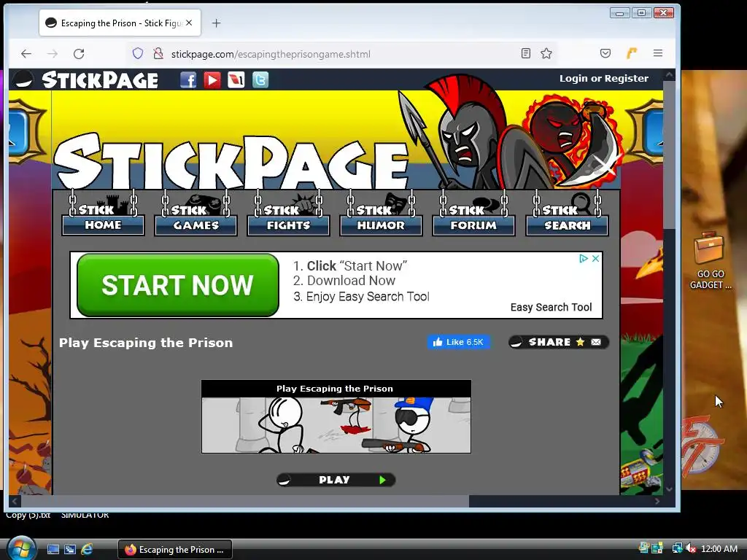Select the Escaping the Prison browser tab
The image size is (747, 560).
pos(120,23)
